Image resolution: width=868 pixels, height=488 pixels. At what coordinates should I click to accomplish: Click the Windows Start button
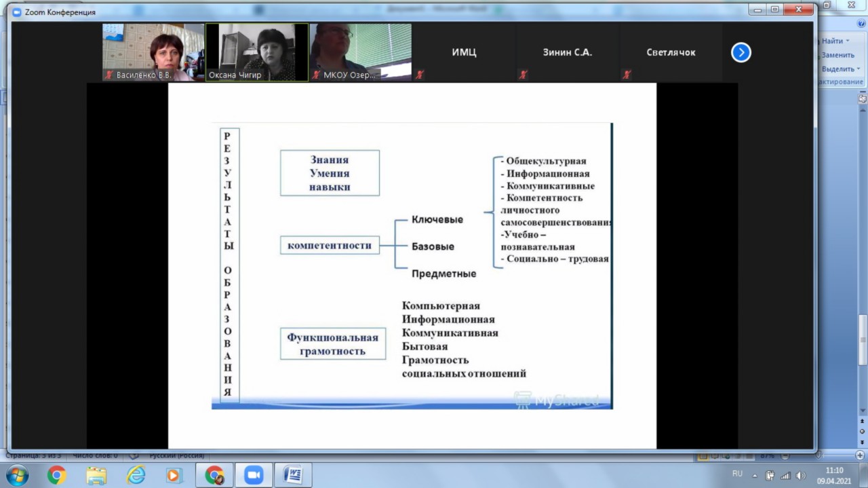(16, 475)
